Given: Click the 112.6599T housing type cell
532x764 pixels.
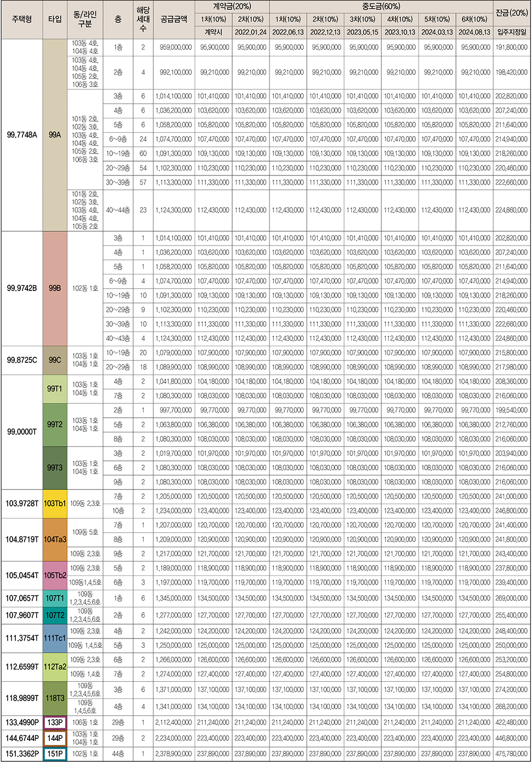Looking at the screenshot, I should coord(22,667).
